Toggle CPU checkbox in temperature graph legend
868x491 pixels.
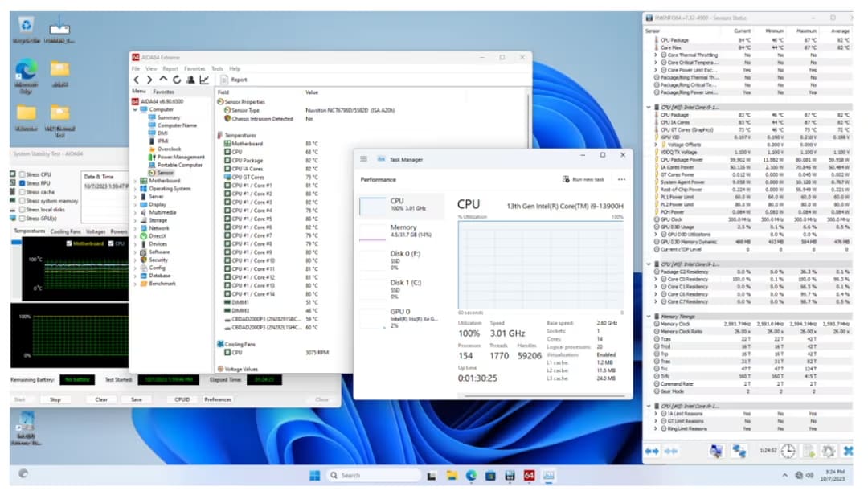pos(111,243)
